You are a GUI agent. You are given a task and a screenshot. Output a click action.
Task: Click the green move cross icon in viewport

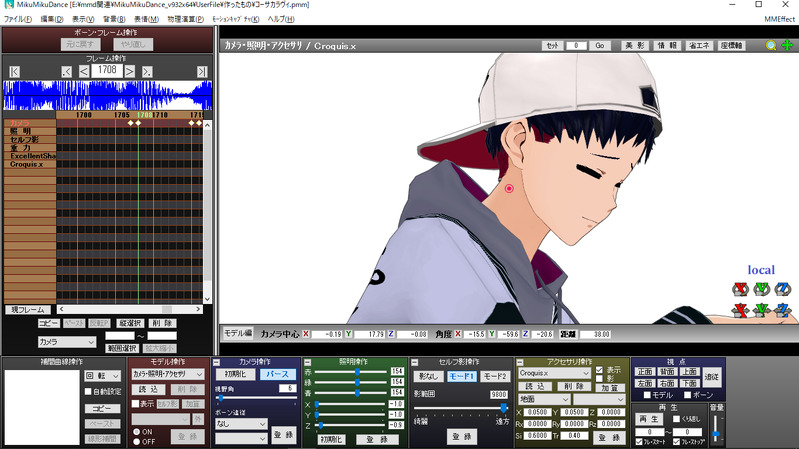787,45
